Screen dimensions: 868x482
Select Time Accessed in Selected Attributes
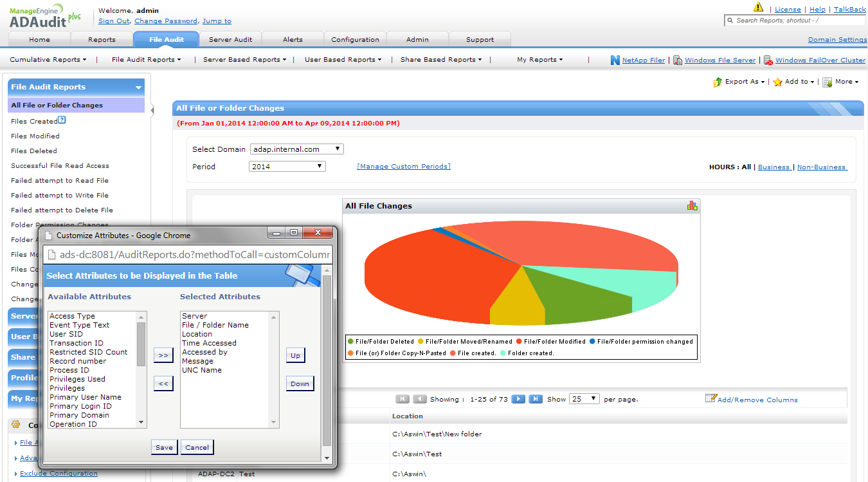210,343
